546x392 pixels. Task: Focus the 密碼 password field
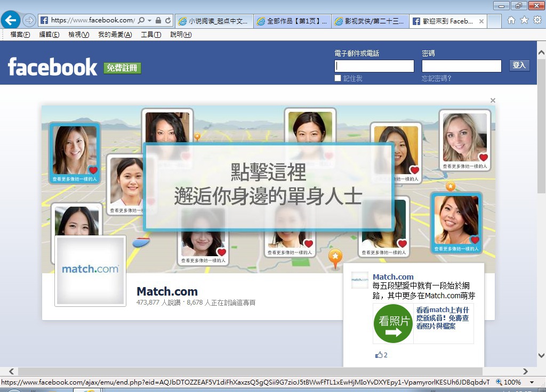click(462, 66)
